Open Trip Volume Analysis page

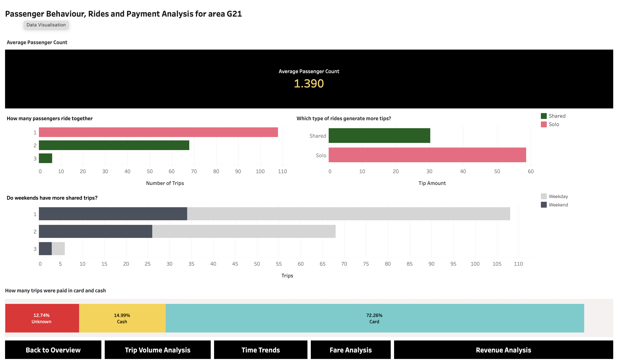point(158,350)
